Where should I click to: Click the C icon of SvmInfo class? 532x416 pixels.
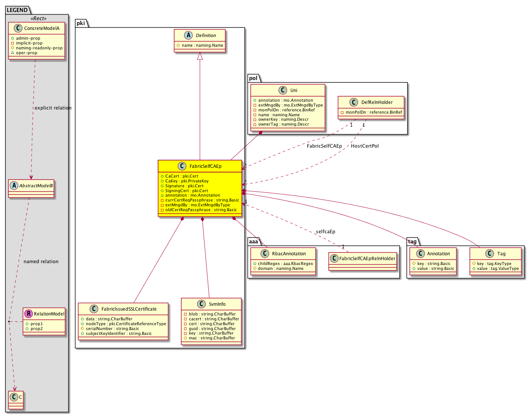tap(201, 304)
